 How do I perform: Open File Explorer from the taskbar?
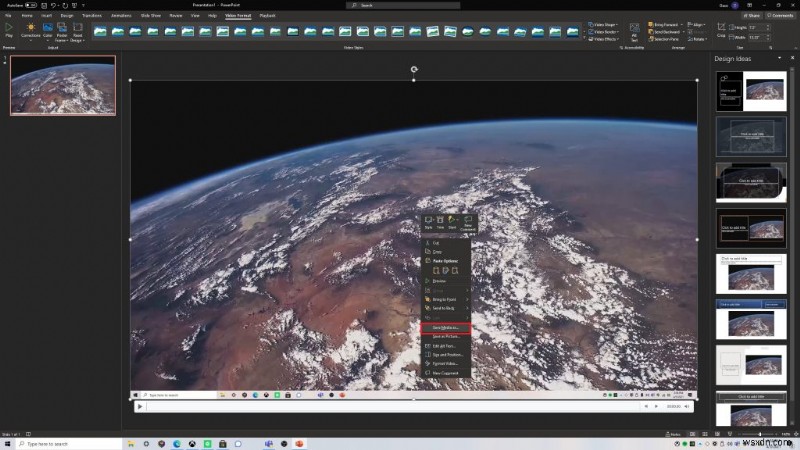pos(131,444)
